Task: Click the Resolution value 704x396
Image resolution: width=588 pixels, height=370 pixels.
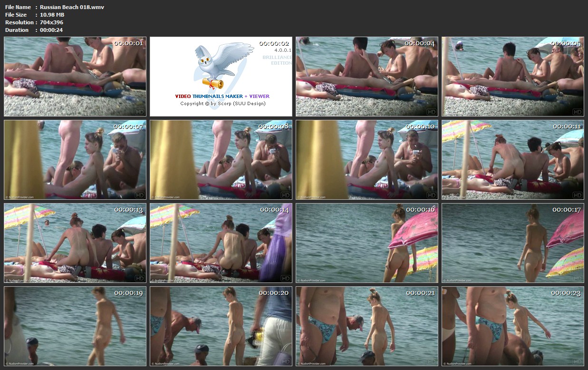Action: 51,22
